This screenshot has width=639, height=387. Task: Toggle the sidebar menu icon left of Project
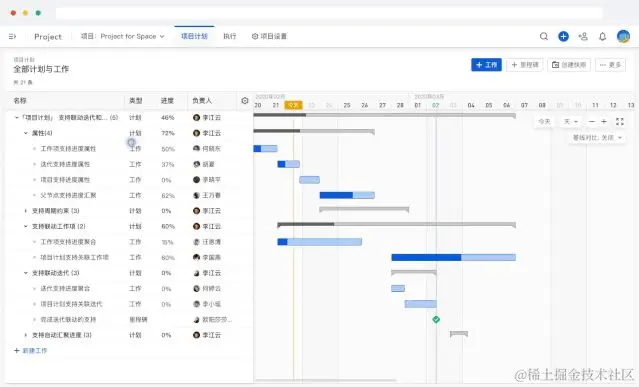pos(12,36)
